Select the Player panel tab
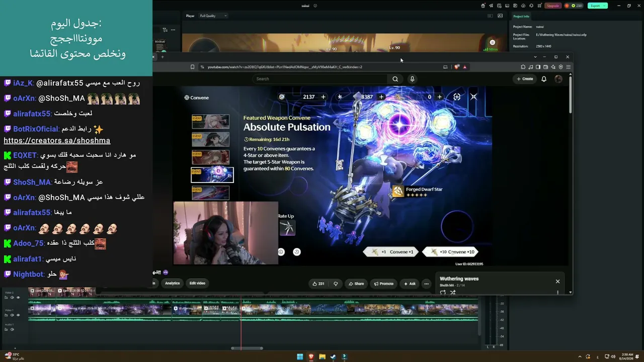 [x=190, y=16]
